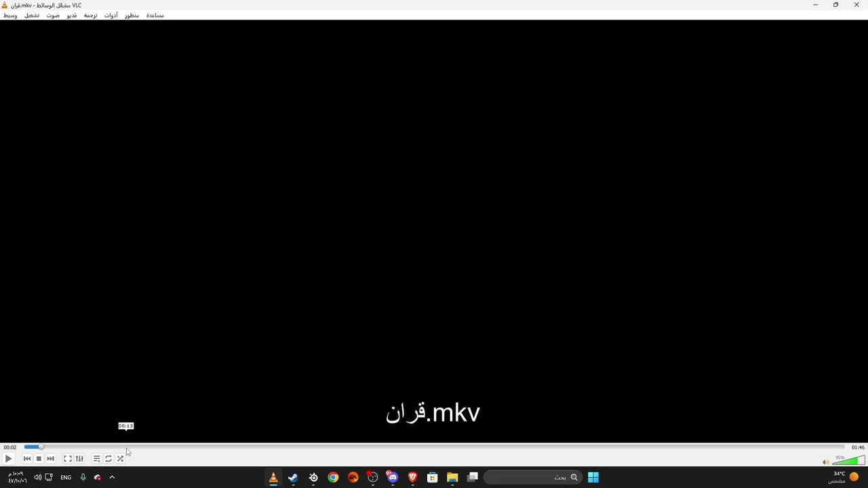Click the taskbar search box بحث
868x488 pixels.
(533, 477)
